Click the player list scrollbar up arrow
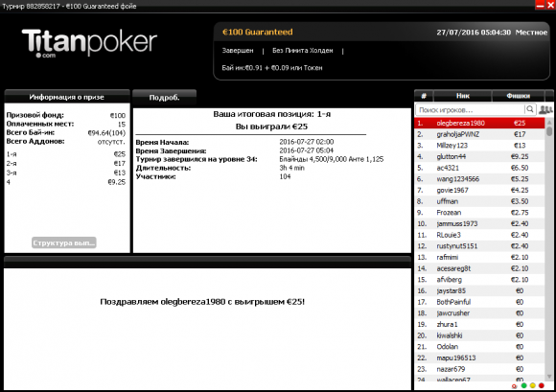556x392 pixels. (x=549, y=123)
